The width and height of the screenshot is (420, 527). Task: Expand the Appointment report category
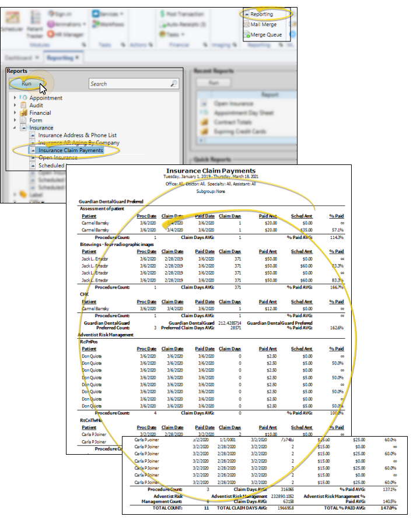tap(15, 98)
